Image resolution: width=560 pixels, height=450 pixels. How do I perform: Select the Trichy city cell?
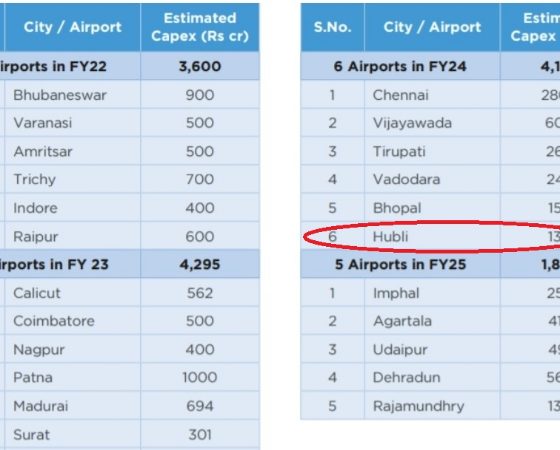(72, 179)
